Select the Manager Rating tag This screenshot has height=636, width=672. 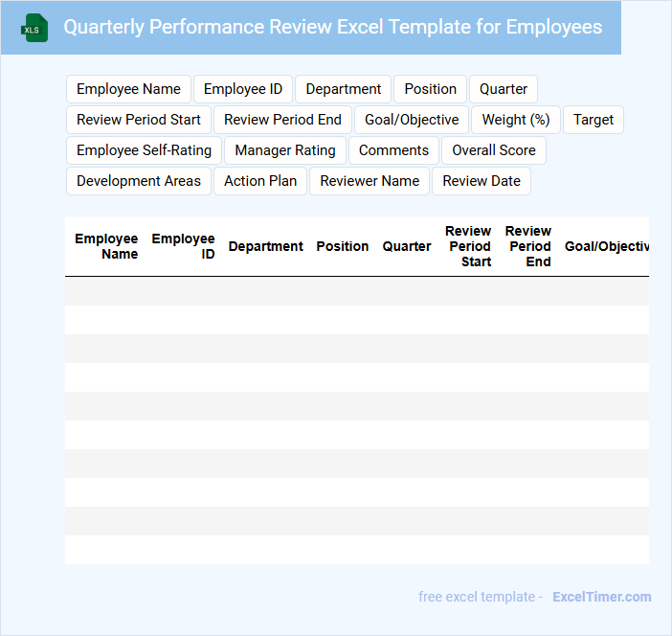tap(285, 150)
